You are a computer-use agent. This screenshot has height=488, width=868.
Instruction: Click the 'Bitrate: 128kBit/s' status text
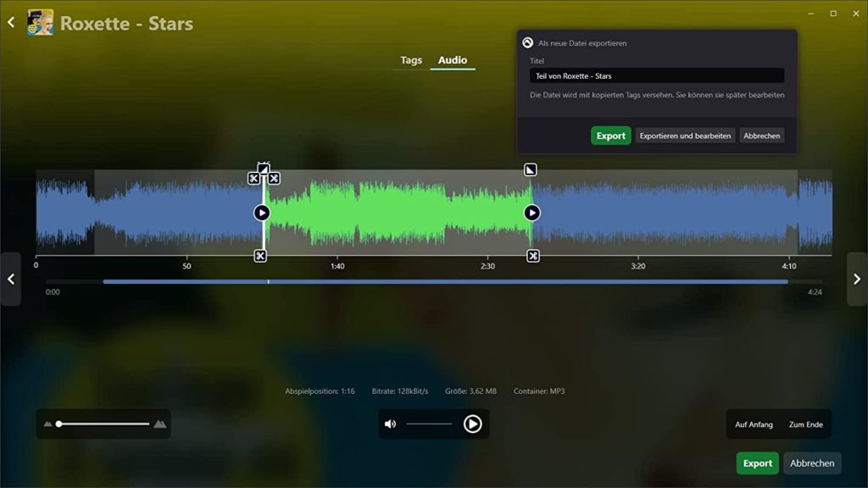tap(400, 391)
